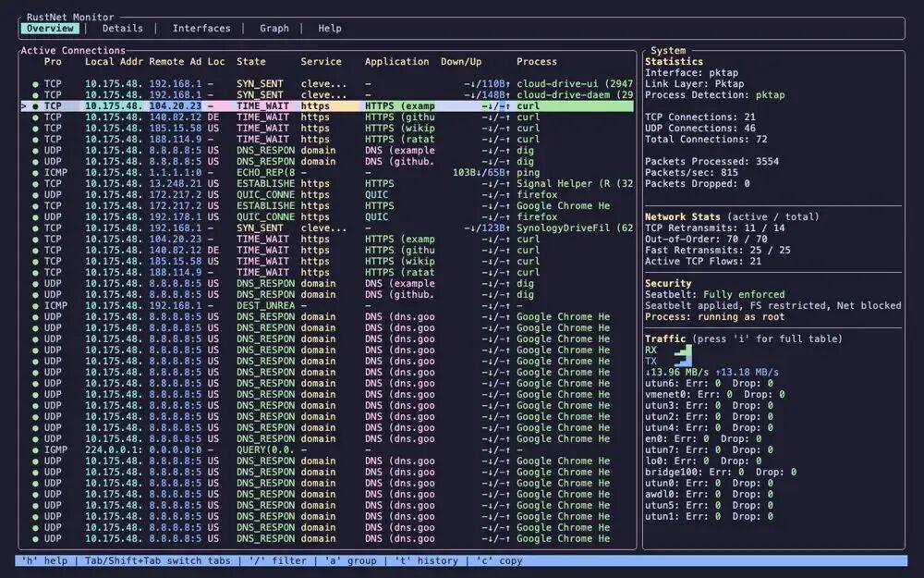The image size is (924, 578).
Task: Click the Loc column header
Action: [215, 61]
